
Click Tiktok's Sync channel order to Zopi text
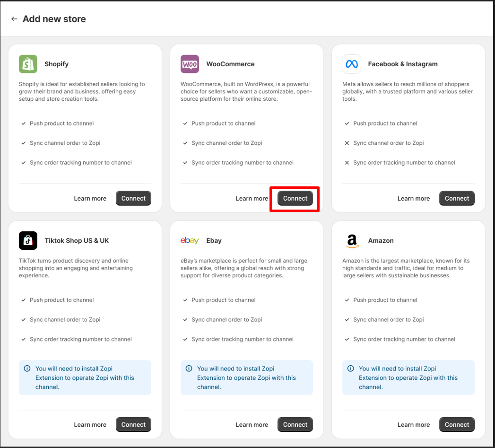coord(65,320)
